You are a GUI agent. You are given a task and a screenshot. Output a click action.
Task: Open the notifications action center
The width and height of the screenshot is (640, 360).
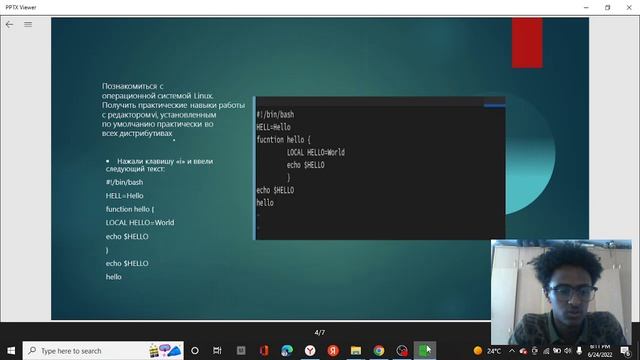[625, 351]
